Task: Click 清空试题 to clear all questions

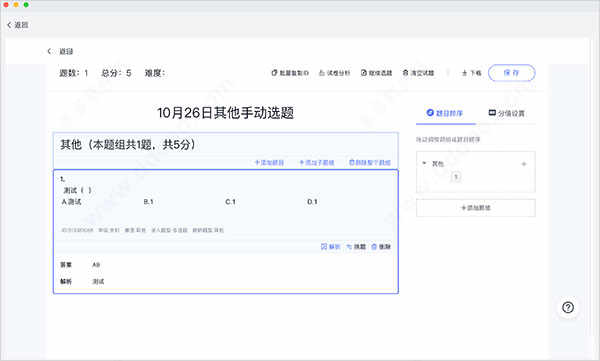Action: [x=418, y=73]
